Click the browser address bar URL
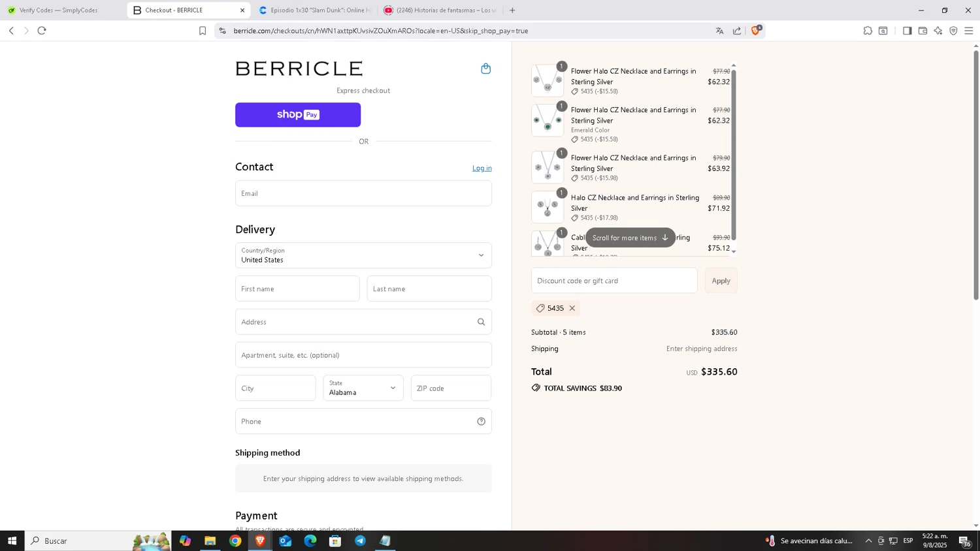The image size is (980, 551). point(380,31)
